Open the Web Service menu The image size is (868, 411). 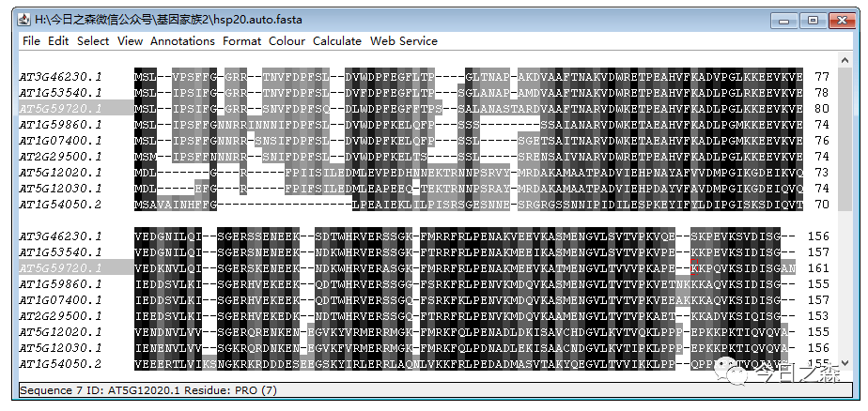click(x=403, y=41)
